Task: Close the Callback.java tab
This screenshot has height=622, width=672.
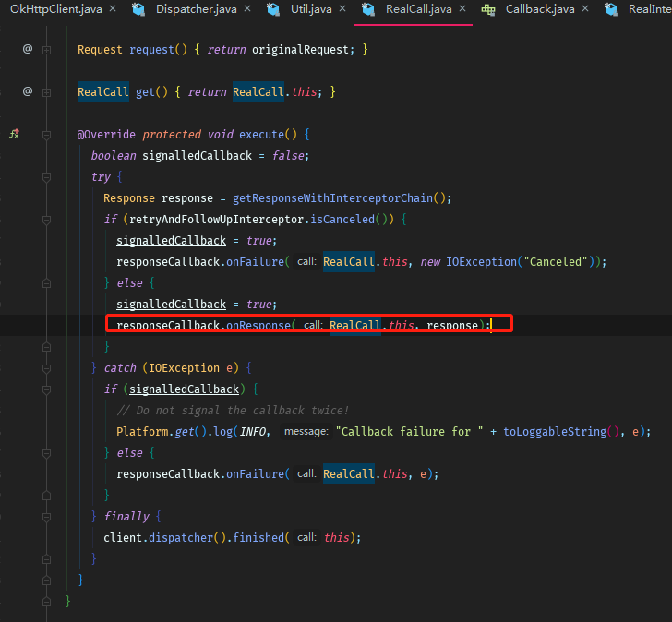Action: pyautogui.click(x=585, y=8)
